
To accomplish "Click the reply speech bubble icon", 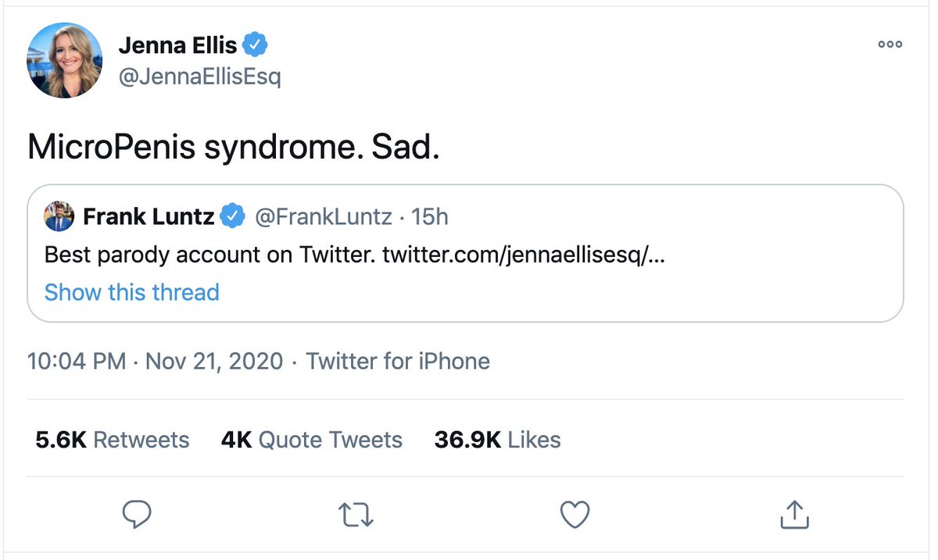I will [x=137, y=515].
